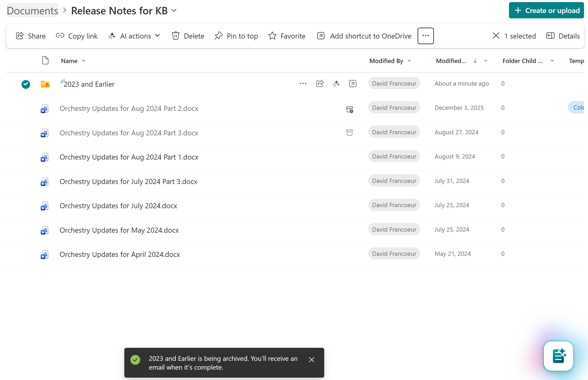The height and width of the screenshot is (380, 588).
Task: Open row ellipsis menu for 2023 and Earlier
Action: pyautogui.click(x=303, y=84)
